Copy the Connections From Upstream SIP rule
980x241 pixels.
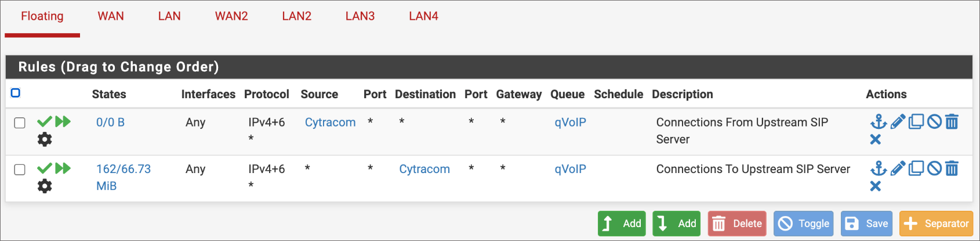click(916, 122)
